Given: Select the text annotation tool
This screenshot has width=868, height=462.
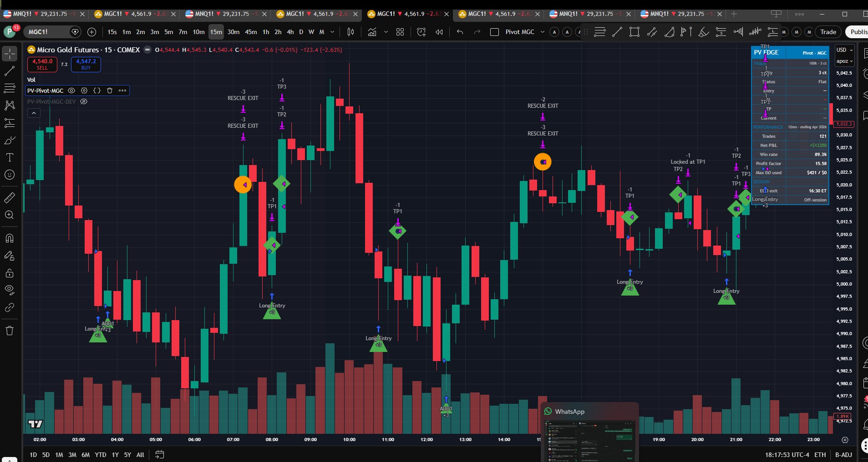Looking at the screenshot, I should click(10, 157).
